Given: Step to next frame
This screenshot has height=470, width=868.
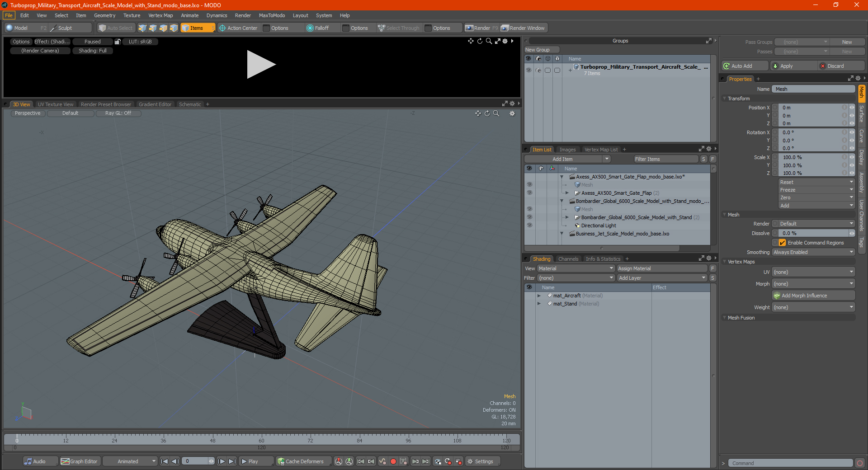Looking at the screenshot, I should pyautogui.click(x=221, y=461).
